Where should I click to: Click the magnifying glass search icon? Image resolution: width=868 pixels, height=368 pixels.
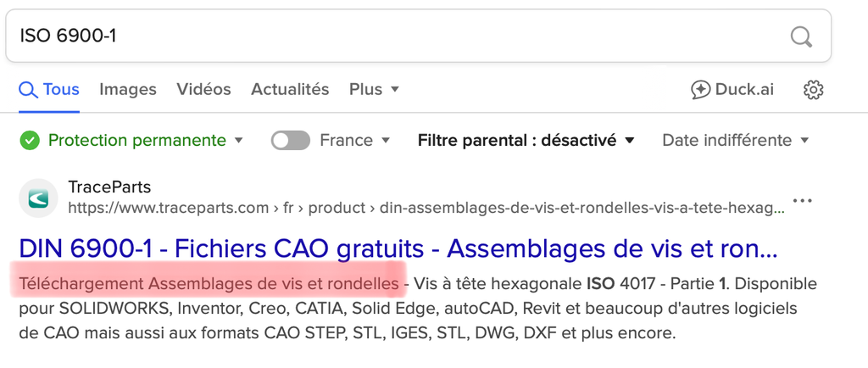(801, 37)
